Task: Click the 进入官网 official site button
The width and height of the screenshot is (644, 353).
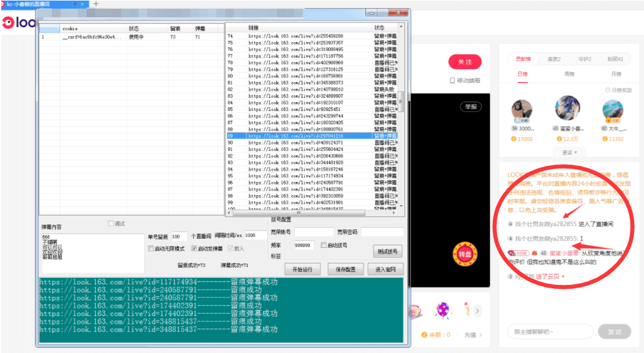Action: [385, 269]
